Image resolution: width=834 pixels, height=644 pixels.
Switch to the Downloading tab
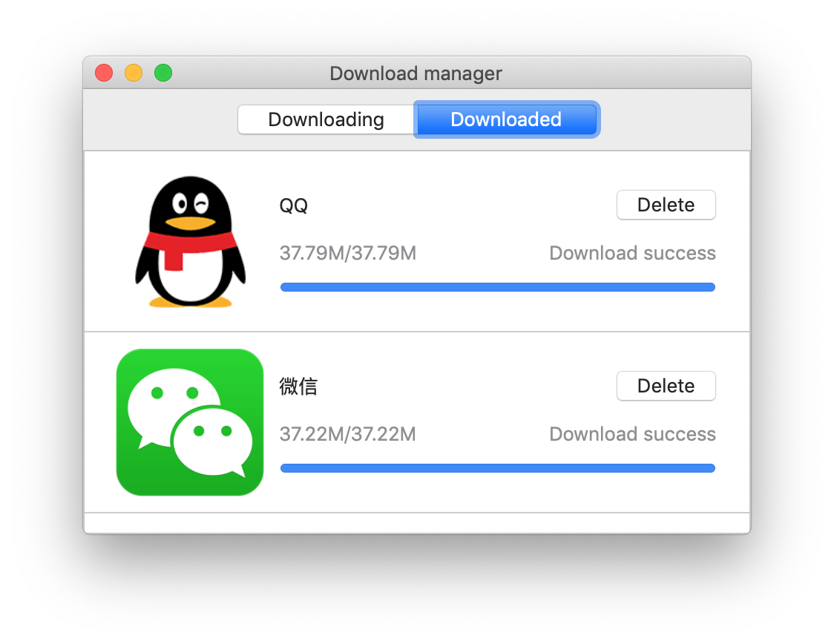pyautogui.click(x=326, y=119)
